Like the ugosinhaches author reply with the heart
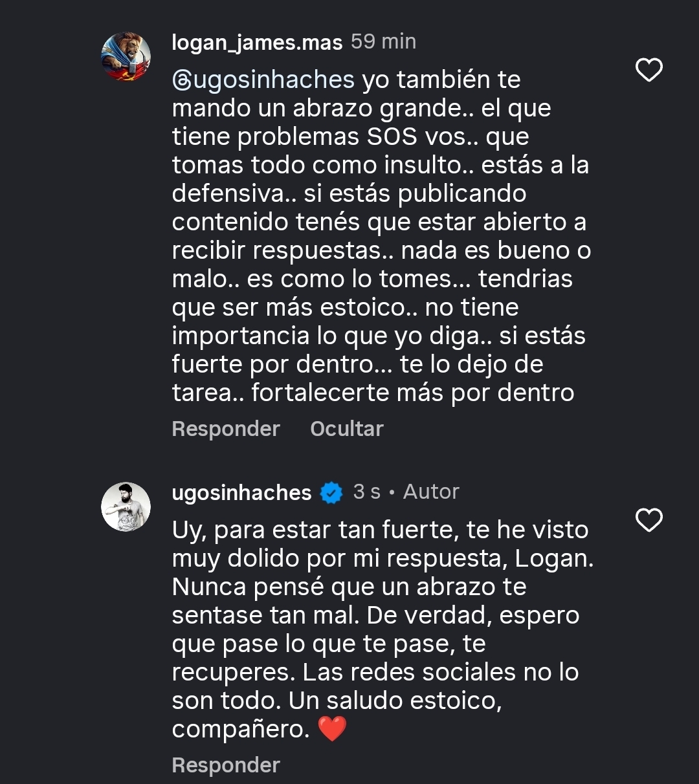This screenshot has width=699, height=784. click(x=649, y=520)
